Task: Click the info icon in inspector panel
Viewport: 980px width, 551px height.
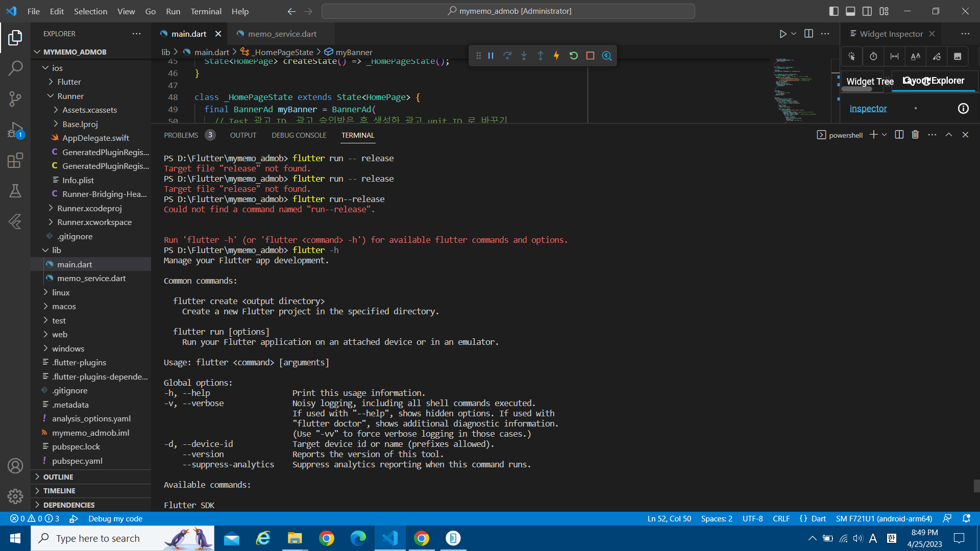Action: click(963, 108)
